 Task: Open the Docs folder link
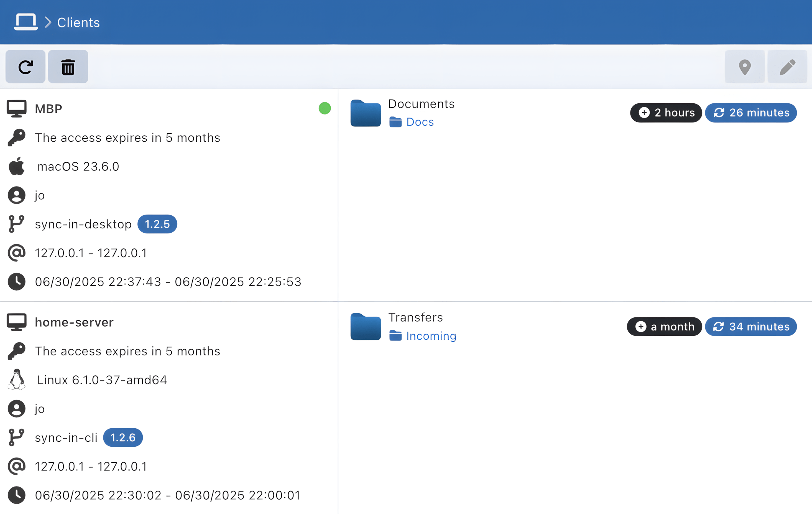[420, 122]
